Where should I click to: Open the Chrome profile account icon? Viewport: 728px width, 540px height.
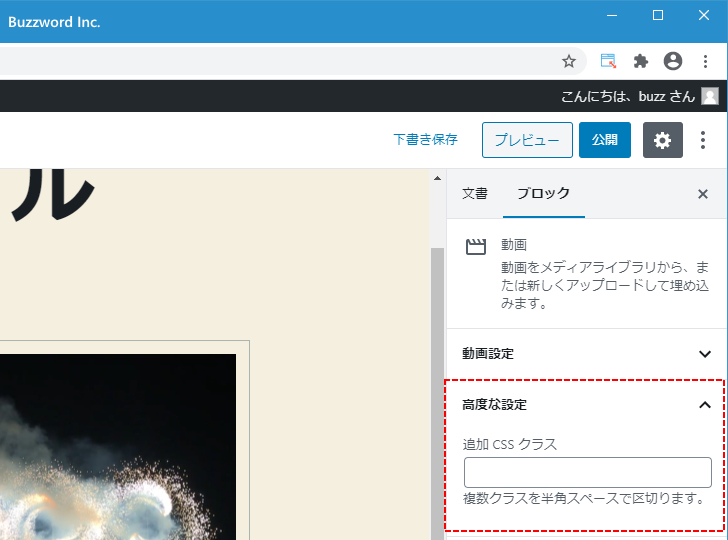coord(673,61)
